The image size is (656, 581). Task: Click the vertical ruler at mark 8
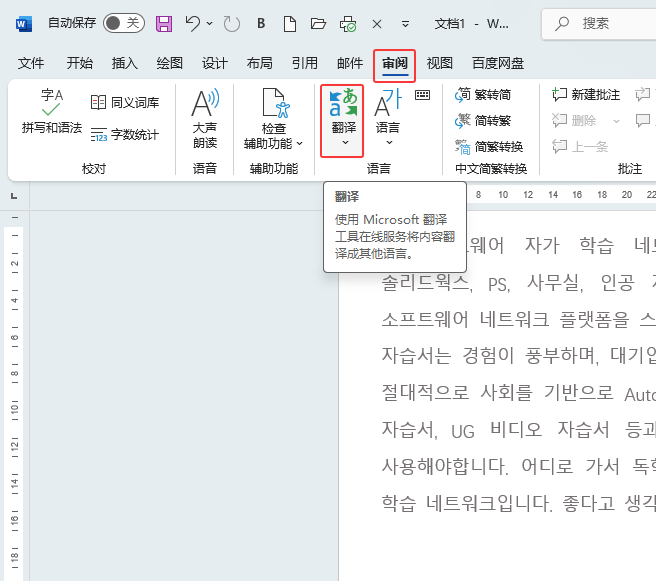pos(15,374)
